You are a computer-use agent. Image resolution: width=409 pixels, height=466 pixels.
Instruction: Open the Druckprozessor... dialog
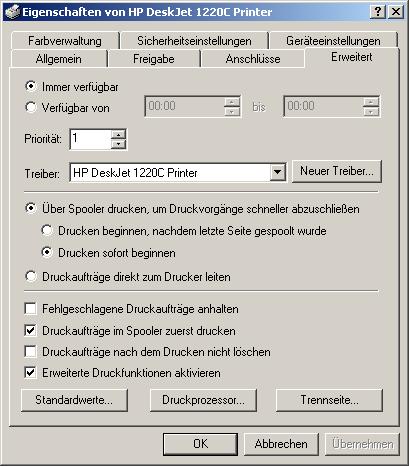click(203, 400)
